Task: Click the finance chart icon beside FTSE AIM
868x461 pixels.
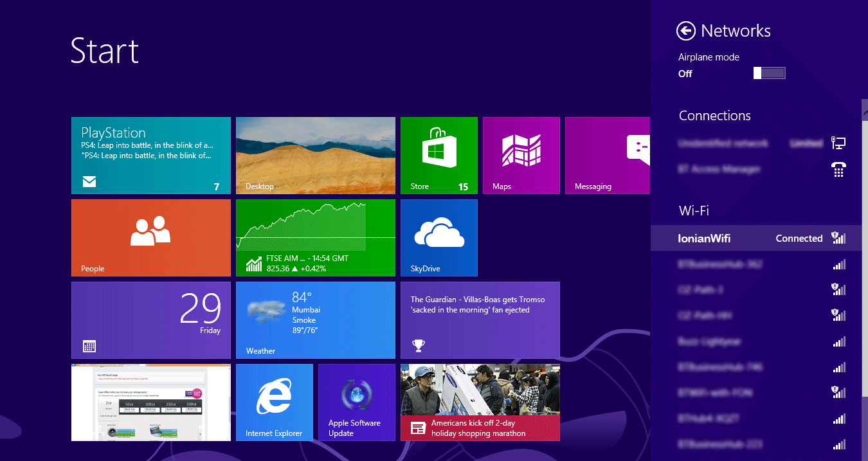Action: pos(254,264)
